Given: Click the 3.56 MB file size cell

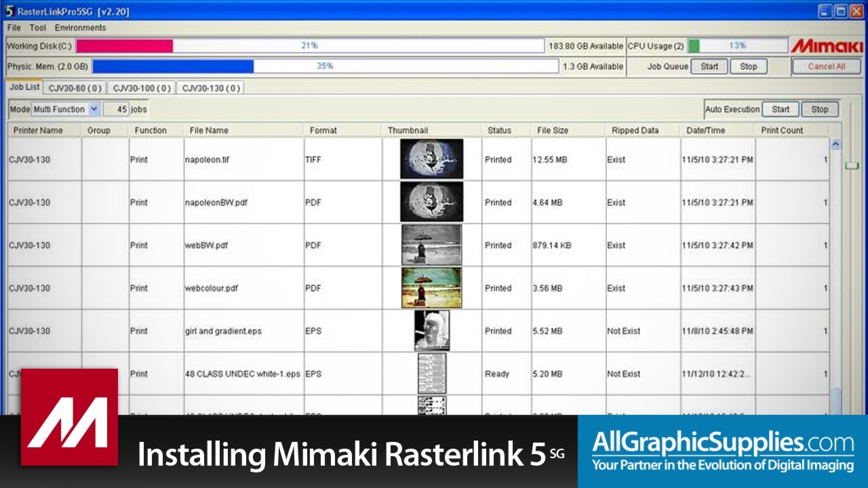Looking at the screenshot, I should point(568,288).
